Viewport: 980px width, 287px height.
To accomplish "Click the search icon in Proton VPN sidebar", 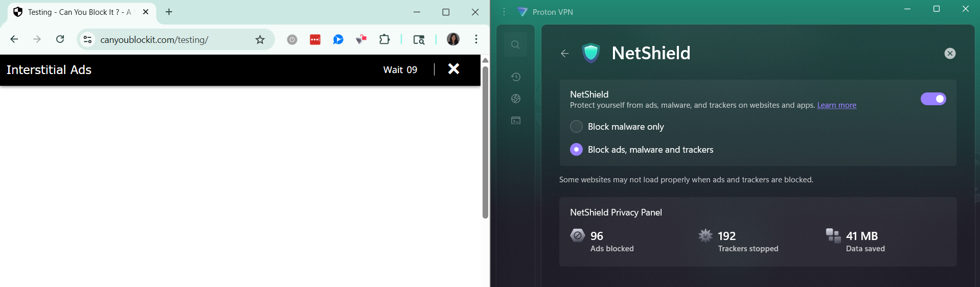I will click(x=515, y=45).
